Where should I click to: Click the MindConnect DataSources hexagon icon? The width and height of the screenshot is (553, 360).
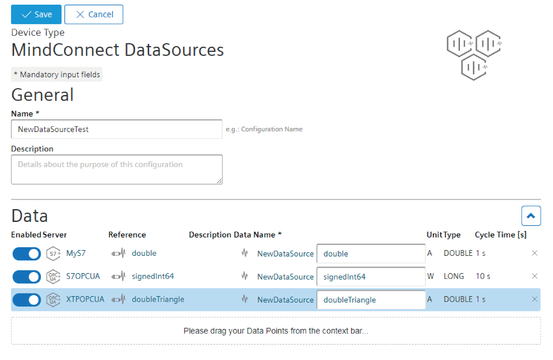click(474, 55)
